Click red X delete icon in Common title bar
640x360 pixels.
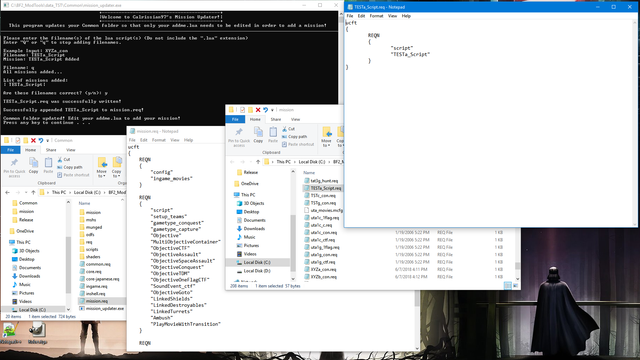tap(33, 140)
